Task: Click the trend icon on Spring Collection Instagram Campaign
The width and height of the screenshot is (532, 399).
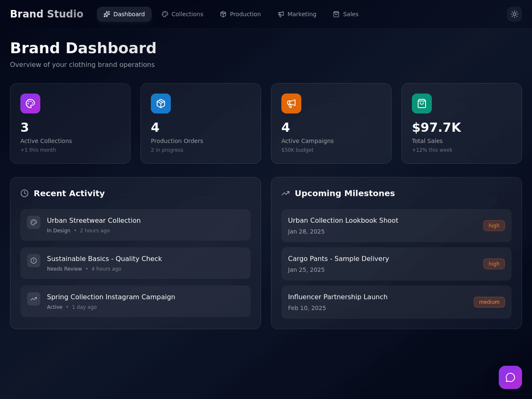Action: (x=34, y=299)
